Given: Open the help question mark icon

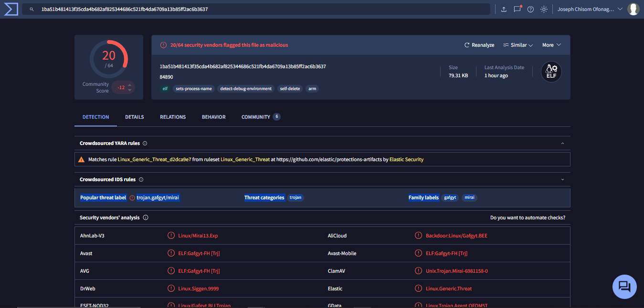Looking at the screenshot, I should [x=530, y=9].
